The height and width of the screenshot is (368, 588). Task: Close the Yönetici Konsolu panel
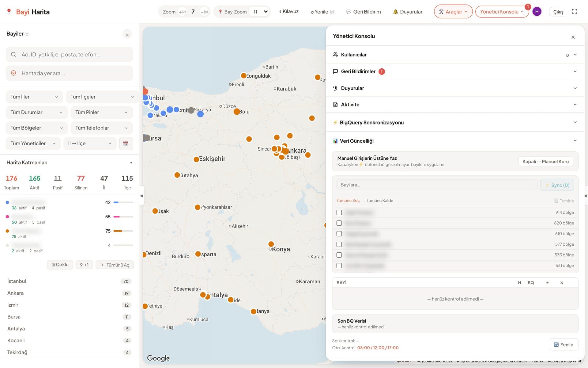[573, 37]
